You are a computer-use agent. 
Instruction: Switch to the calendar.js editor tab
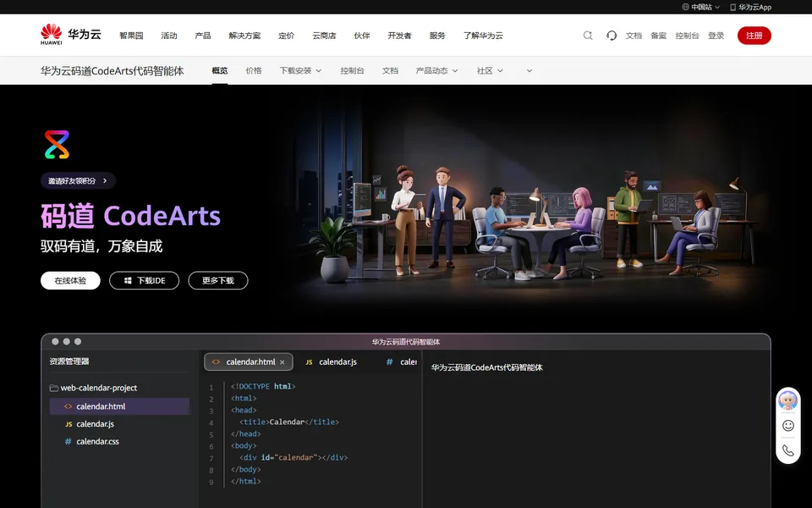(332, 362)
